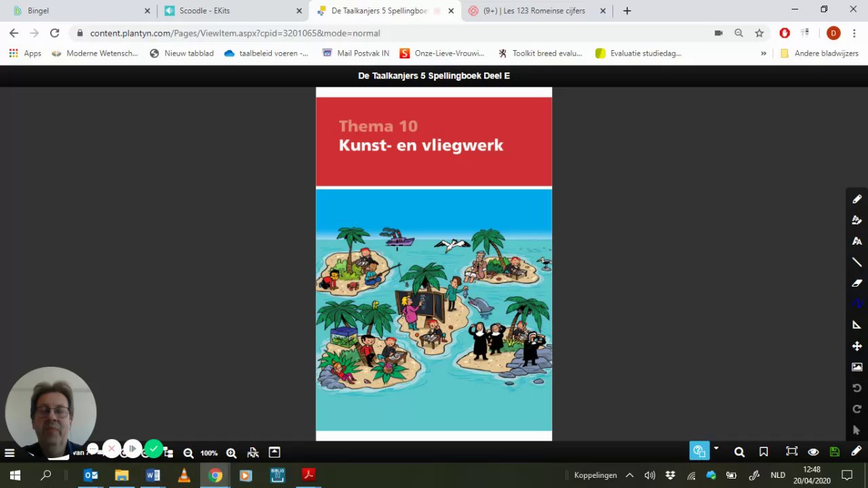Toggle annotation visibility eye icon
Image resolution: width=868 pixels, height=488 pixels.
813,452
